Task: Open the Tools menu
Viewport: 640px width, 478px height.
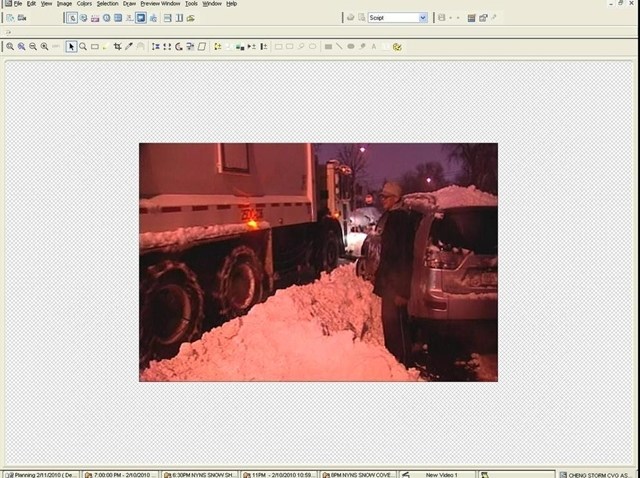Action: 191,4
